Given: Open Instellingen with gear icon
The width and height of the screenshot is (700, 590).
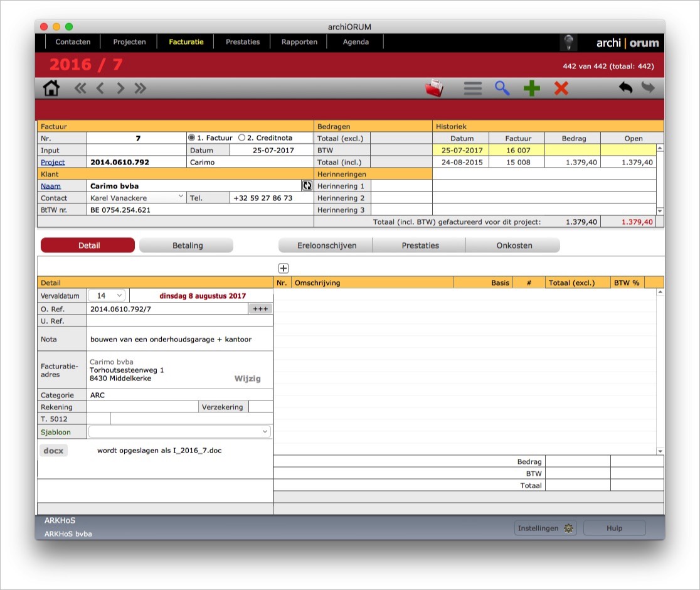Looking at the screenshot, I should (546, 528).
